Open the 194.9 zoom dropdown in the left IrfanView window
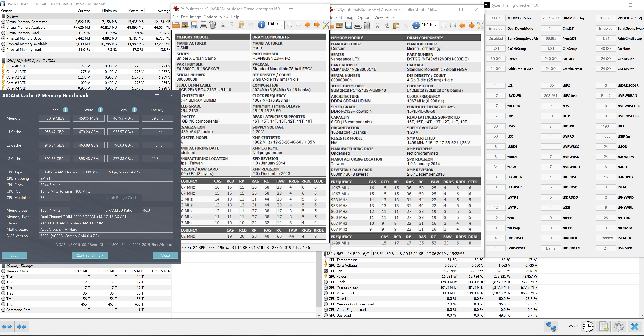644x336 pixels. pyautogui.click(x=282, y=25)
